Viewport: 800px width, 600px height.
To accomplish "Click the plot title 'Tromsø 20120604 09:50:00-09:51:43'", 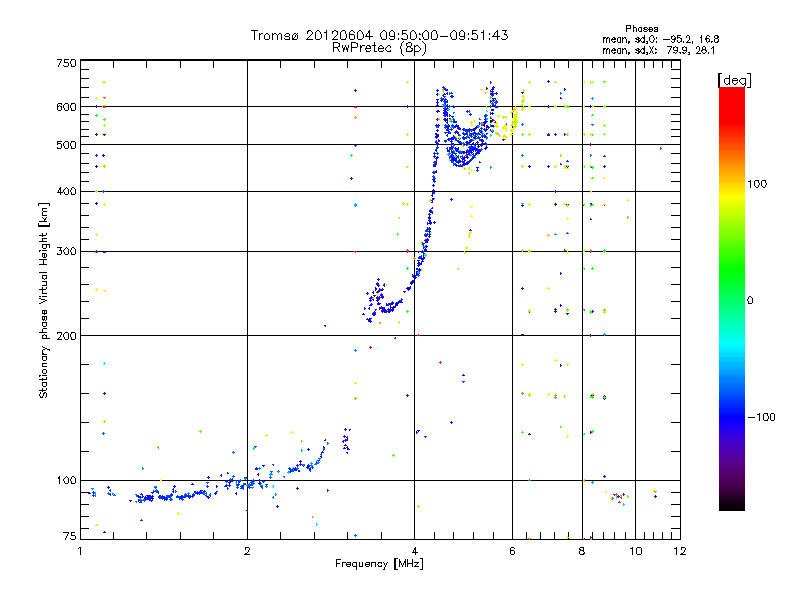I will 379,35.
